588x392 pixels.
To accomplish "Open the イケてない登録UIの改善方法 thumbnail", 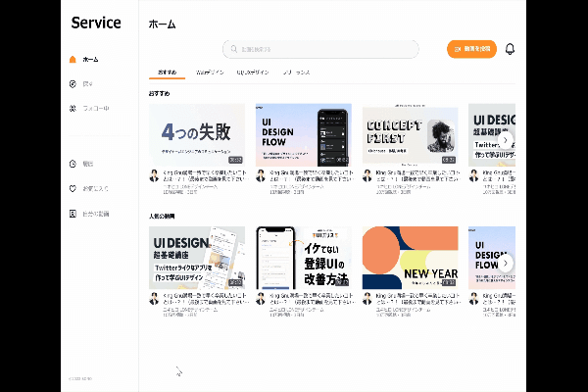I will point(304,258).
